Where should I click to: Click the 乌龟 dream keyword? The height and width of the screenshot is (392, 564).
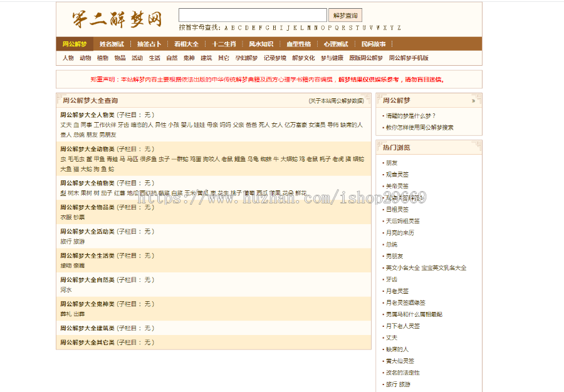tap(253, 159)
